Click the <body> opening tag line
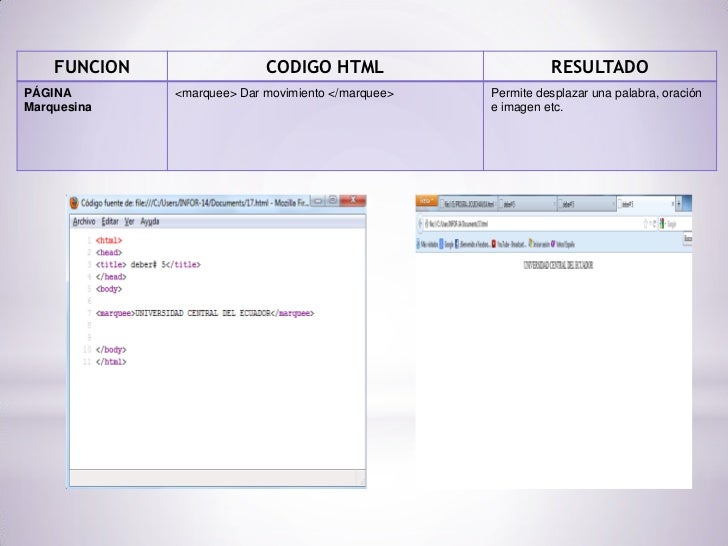Viewport: 728px width, 546px height. coord(109,289)
